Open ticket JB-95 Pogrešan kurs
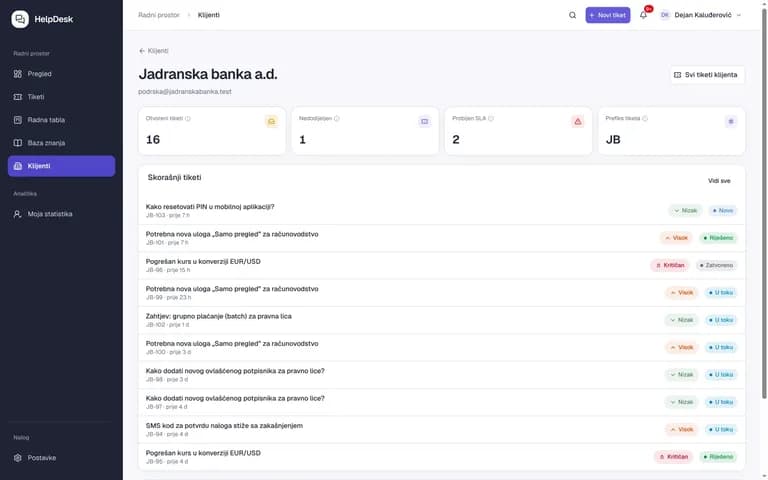The width and height of the screenshot is (768, 480). point(441,457)
